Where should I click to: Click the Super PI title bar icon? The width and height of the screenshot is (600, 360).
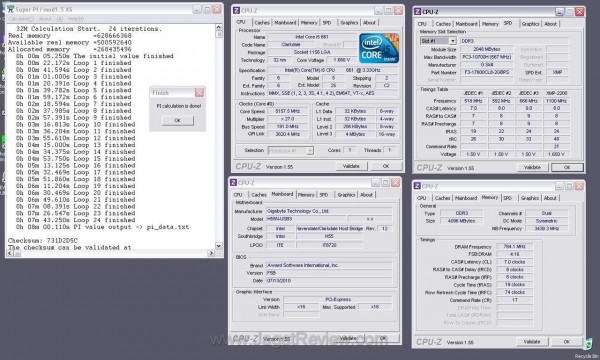[x=10, y=9]
